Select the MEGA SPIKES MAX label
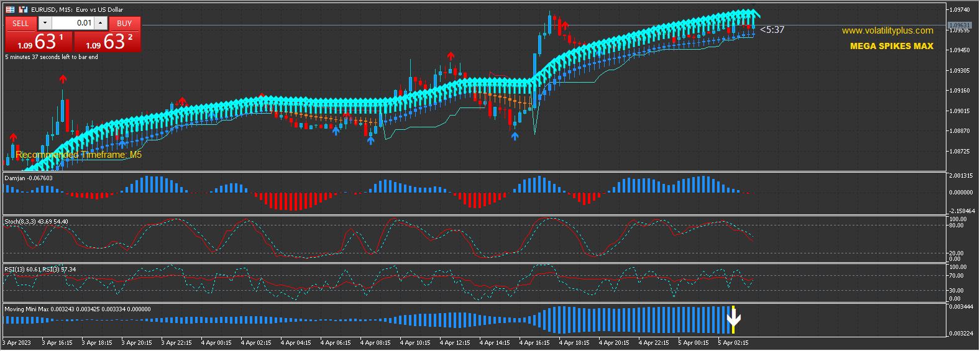 pos(892,46)
